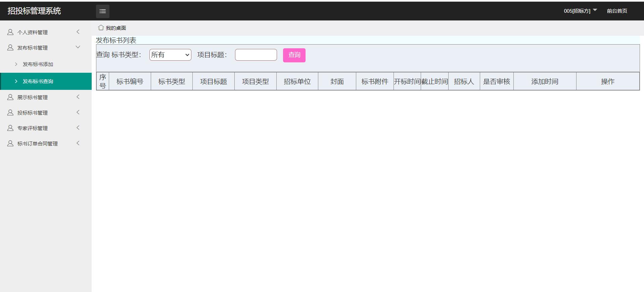Image resolution: width=644 pixels, height=292 pixels.
Task: Expand 展示标书管理 chevron
Action: click(x=78, y=97)
